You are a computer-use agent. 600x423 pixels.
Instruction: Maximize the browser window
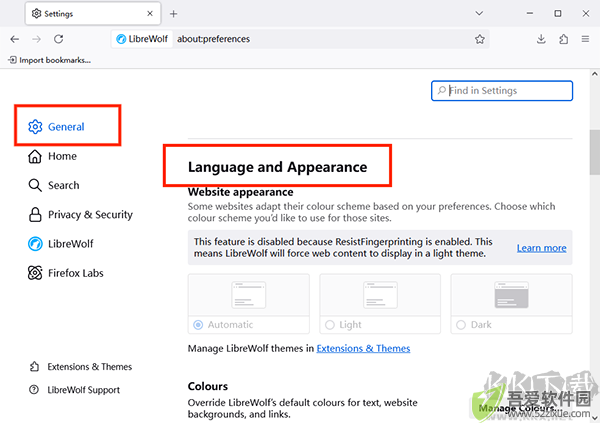click(x=558, y=13)
